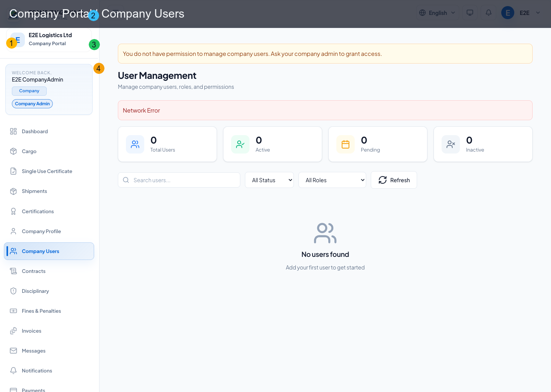Open the Shipments menu item
Screen dimensions: 551x392
tap(49, 191)
